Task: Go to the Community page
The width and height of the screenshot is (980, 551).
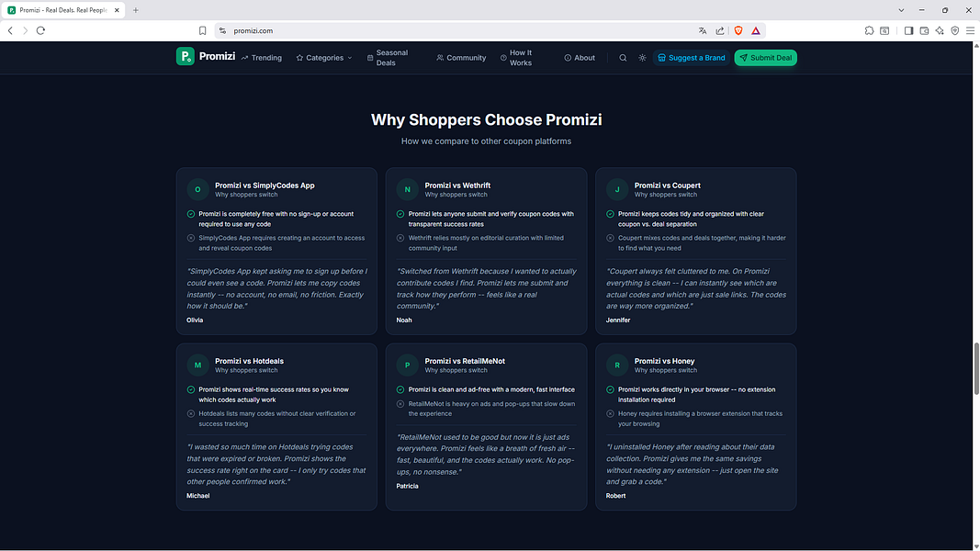Action: pyautogui.click(x=461, y=58)
